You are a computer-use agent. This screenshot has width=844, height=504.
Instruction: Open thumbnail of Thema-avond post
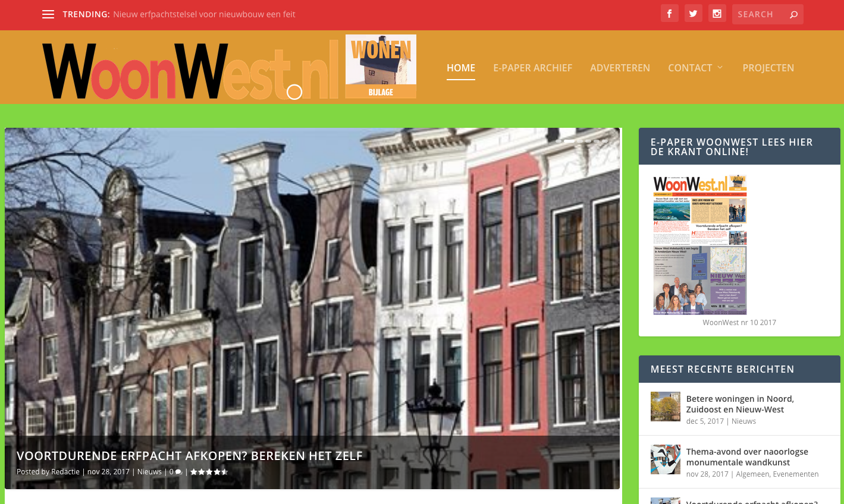click(666, 459)
